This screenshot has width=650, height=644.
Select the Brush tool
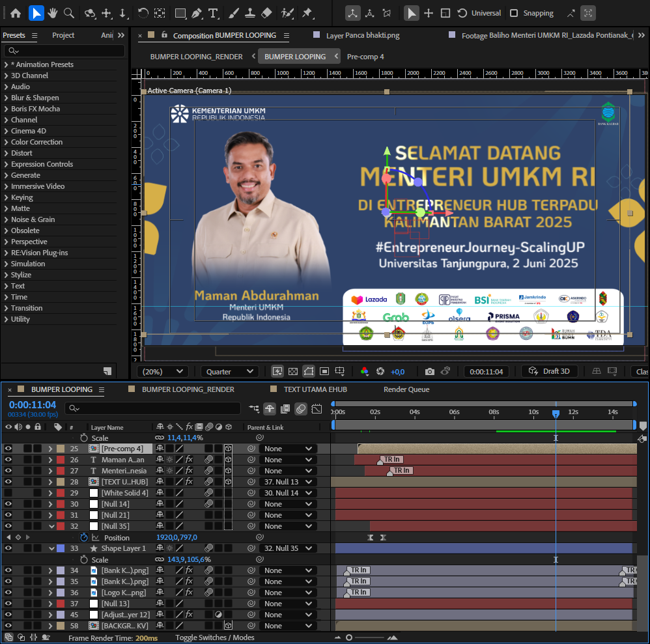coord(233,13)
